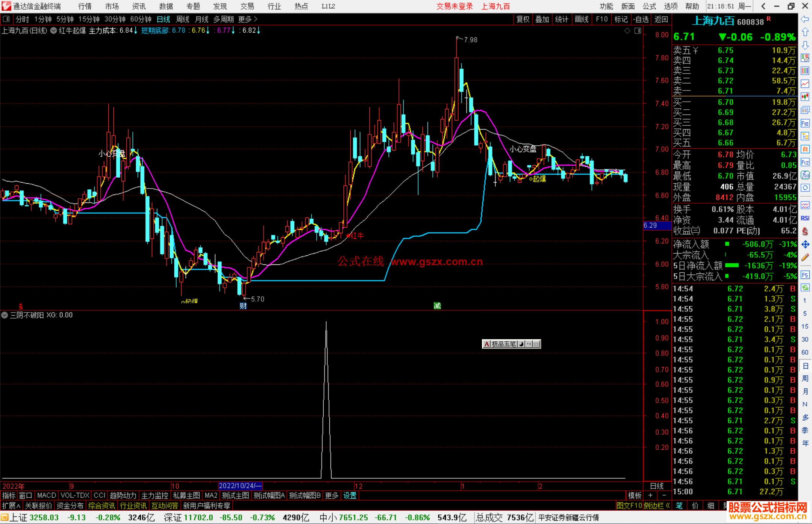Click the candlestick chart sidebar icon
This screenshot has width=812, height=524.
tap(805, 97)
